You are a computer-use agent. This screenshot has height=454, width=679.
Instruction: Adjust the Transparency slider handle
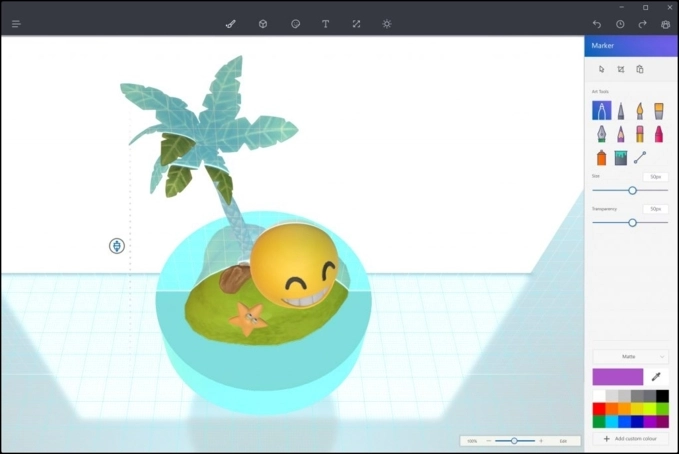click(632, 223)
